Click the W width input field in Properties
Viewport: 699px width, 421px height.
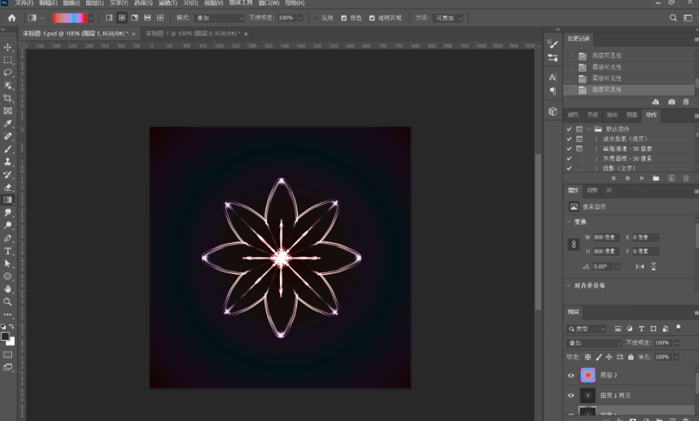(x=606, y=237)
